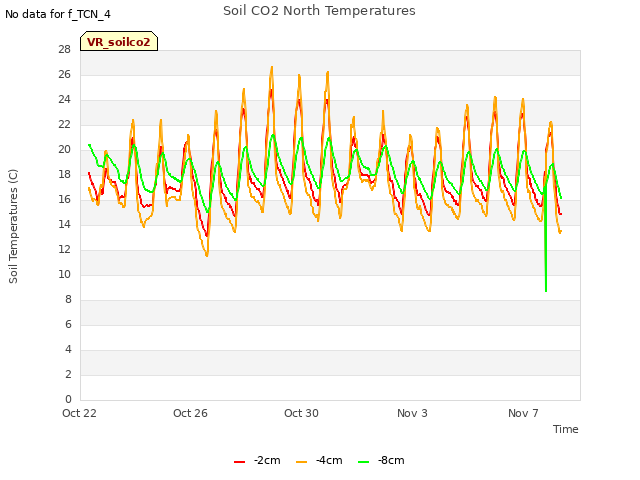Click the highest orange peak near Oct 29
Screen dimensions: 640x480
272,68
